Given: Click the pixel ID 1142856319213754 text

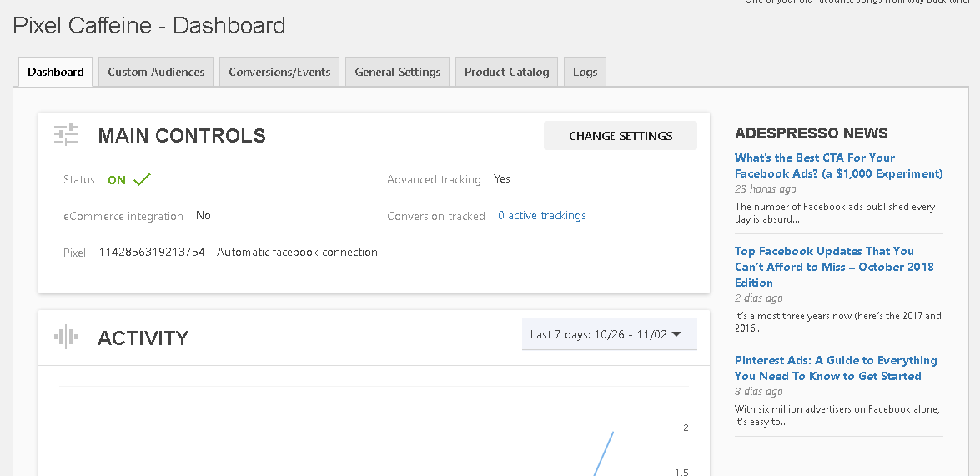Looking at the screenshot, I should [152, 252].
